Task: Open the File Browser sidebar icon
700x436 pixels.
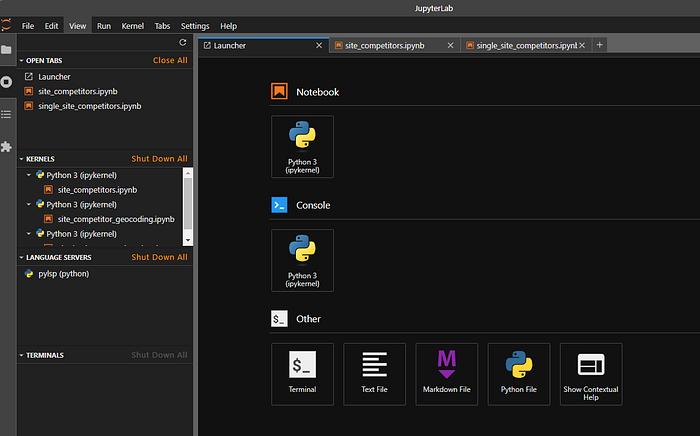Action: pyautogui.click(x=6, y=50)
